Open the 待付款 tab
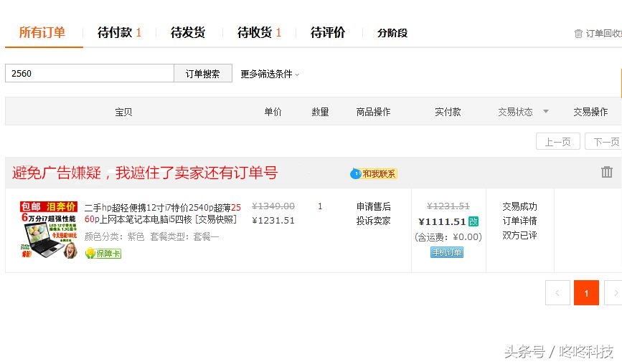The width and height of the screenshot is (622, 364). (x=119, y=32)
